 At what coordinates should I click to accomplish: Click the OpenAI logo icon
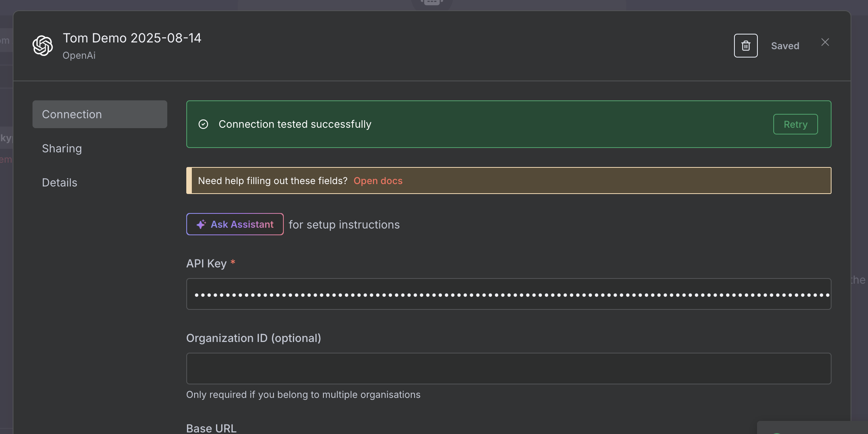43,46
